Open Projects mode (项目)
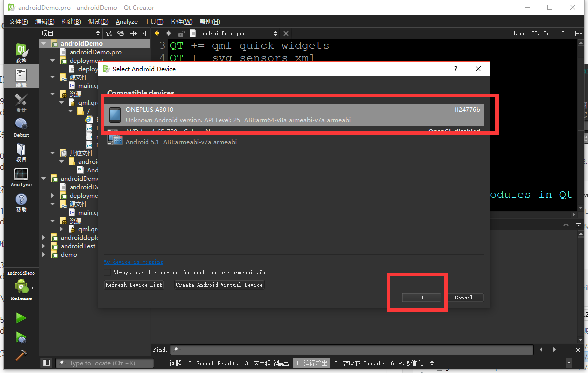This screenshot has height=373, width=588. pos(21,152)
